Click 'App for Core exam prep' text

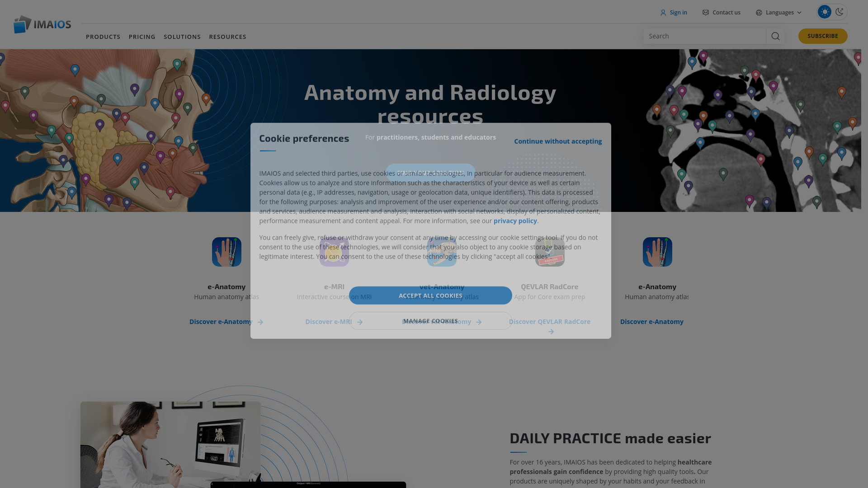tap(549, 297)
